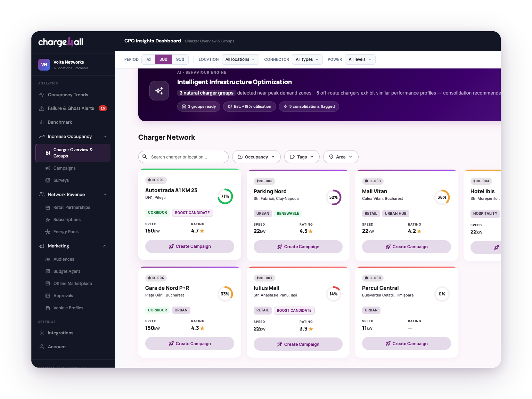The height and width of the screenshot is (399, 532).
Task: Open Failure & Ghost Alerts
Action: coord(73,108)
